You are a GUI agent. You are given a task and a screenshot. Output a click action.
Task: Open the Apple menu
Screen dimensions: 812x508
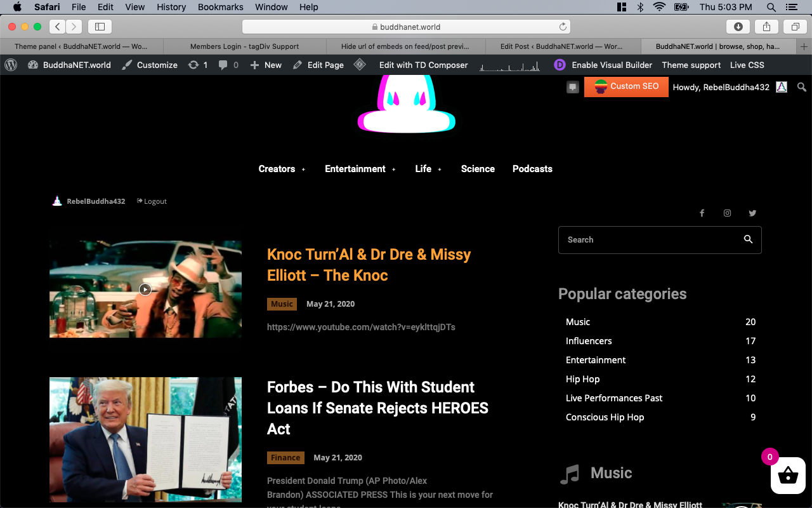click(17, 7)
